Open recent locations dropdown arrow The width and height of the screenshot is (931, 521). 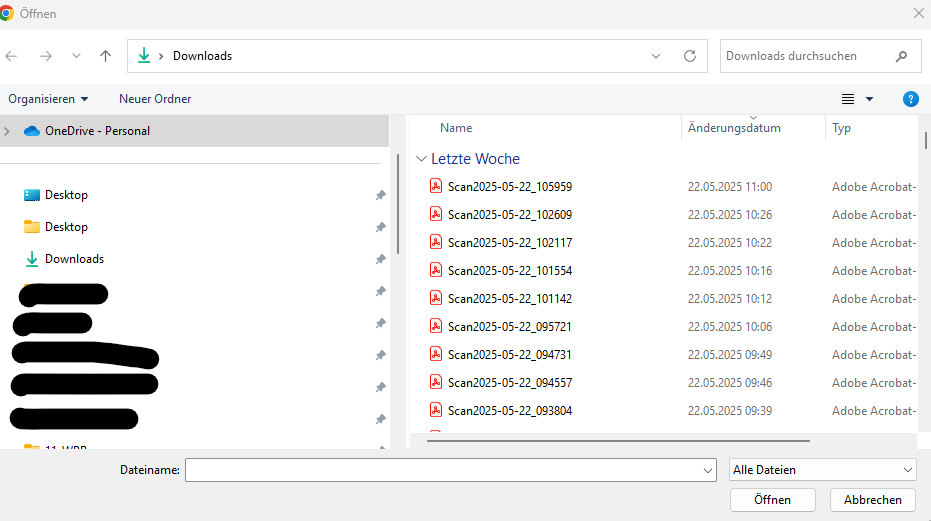point(76,56)
